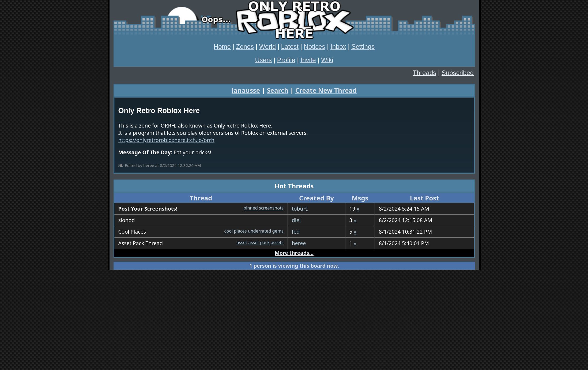The width and height of the screenshot is (588, 370).
Task: Click the asset tag
Action: (x=242, y=243)
